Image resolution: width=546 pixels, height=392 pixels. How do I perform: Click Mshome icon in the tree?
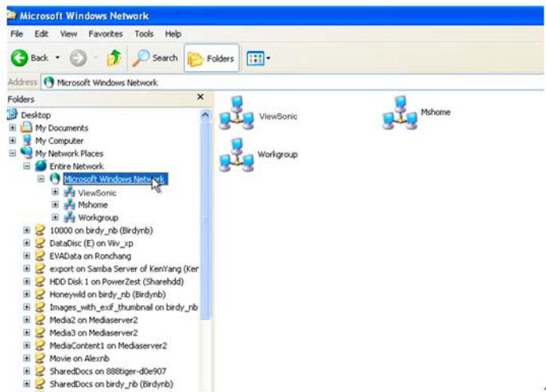pos(69,204)
